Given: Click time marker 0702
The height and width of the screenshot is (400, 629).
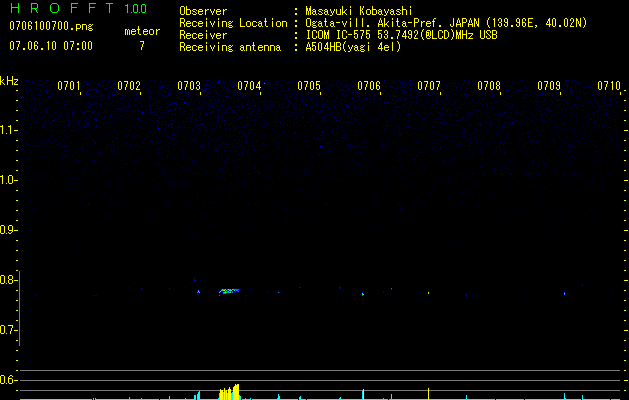Looking at the screenshot, I should tap(129, 85).
